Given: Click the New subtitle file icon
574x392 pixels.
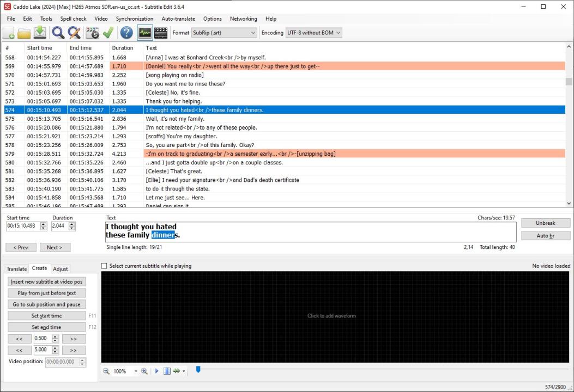Looking at the screenshot, I should tap(9, 33).
